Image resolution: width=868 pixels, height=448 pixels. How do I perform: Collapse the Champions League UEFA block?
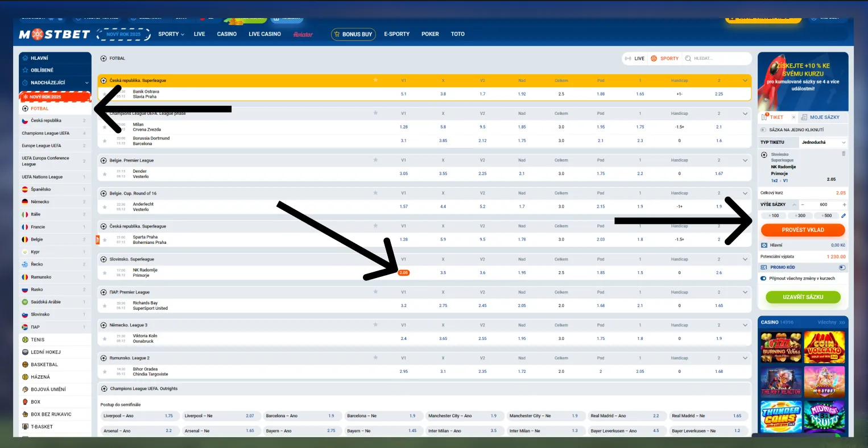745,113
